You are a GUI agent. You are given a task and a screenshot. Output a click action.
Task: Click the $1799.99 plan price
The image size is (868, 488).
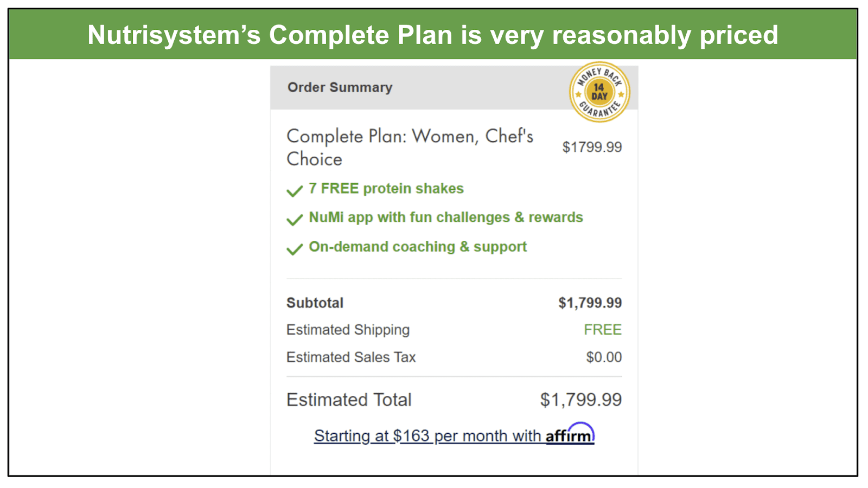click(592, 147)
